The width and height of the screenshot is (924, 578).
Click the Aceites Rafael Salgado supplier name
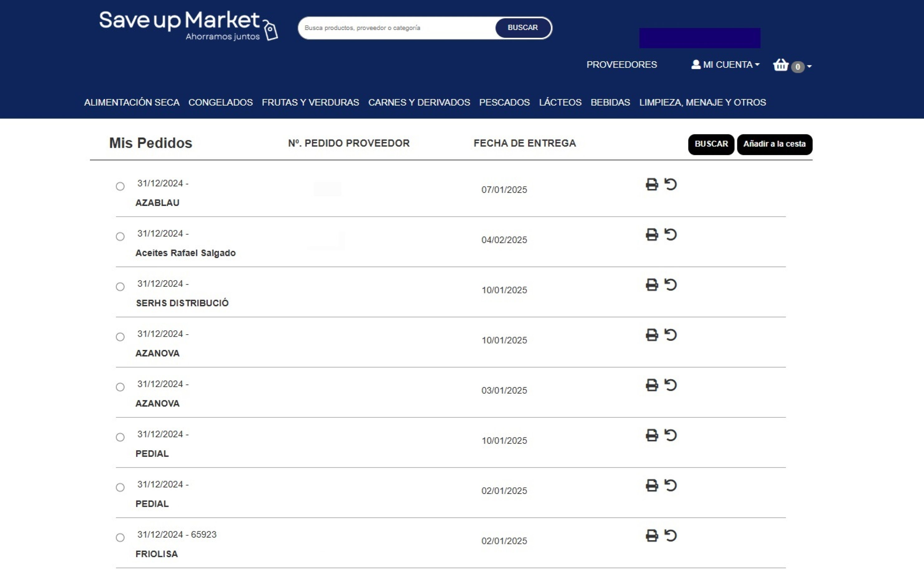coord(185,253)
